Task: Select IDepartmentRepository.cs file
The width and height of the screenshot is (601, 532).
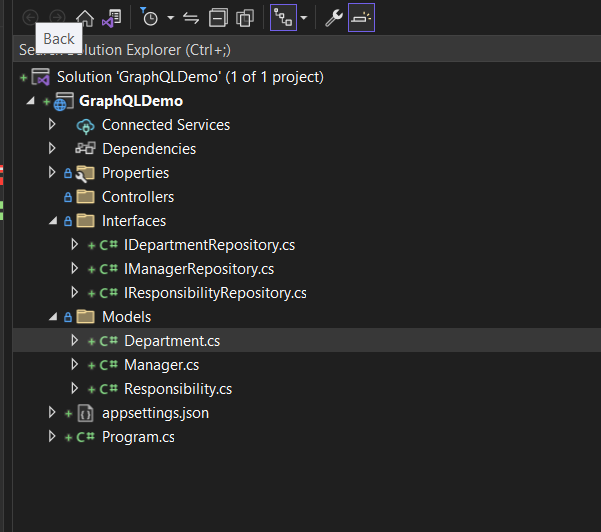Action: coord(209,245)
